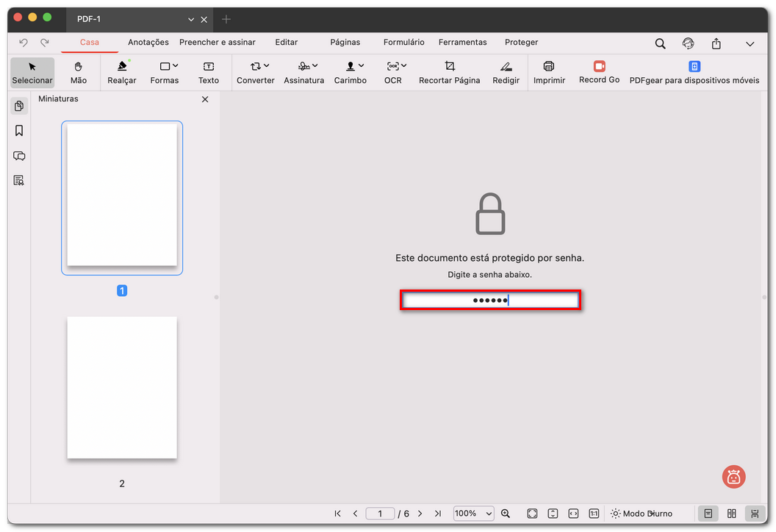Select the Recortar Página tool
776x532 pixels.
coord(449,72)
